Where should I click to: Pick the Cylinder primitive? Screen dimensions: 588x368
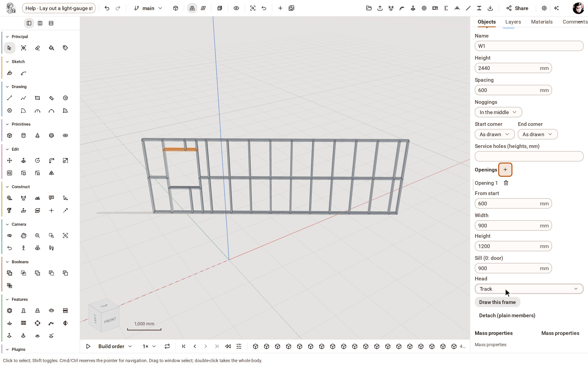pos(24,135)
